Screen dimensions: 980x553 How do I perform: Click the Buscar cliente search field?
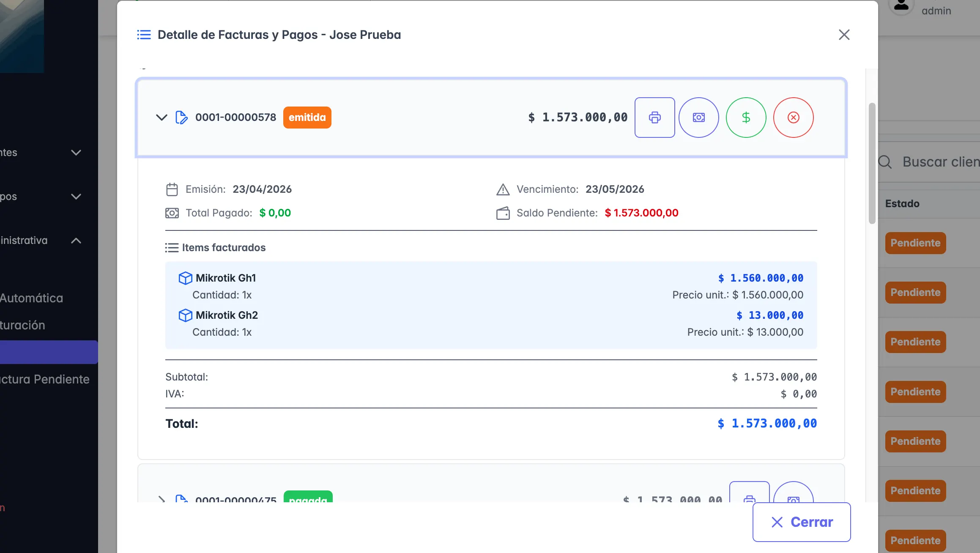[941, 162]
